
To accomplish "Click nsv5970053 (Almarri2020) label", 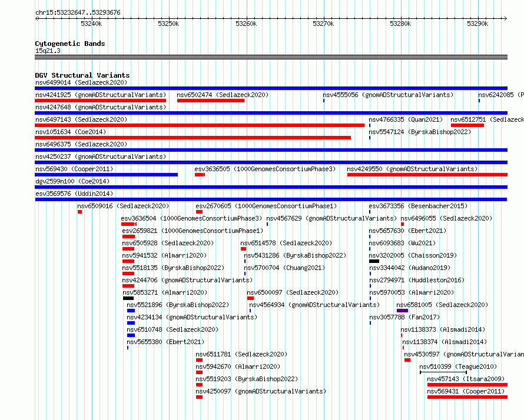I will 412,292.
